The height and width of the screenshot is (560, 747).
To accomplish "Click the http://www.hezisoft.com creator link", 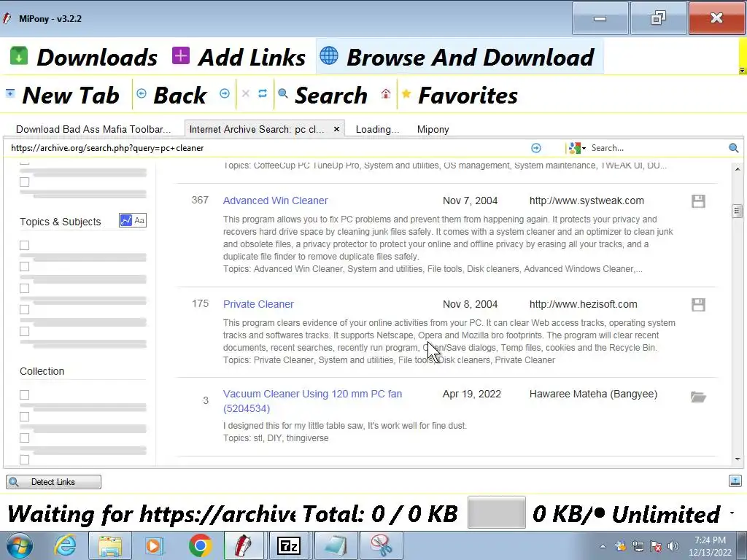I will [583, 304].
